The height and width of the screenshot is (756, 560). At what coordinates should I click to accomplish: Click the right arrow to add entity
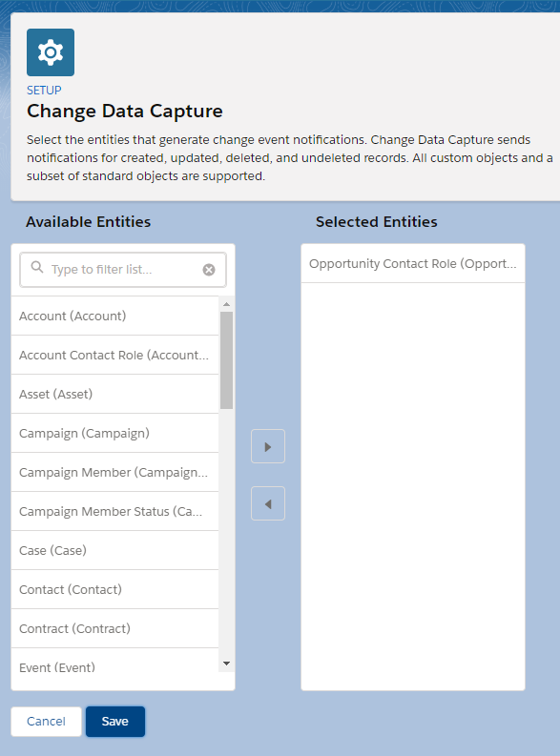[x=268, y=446]
